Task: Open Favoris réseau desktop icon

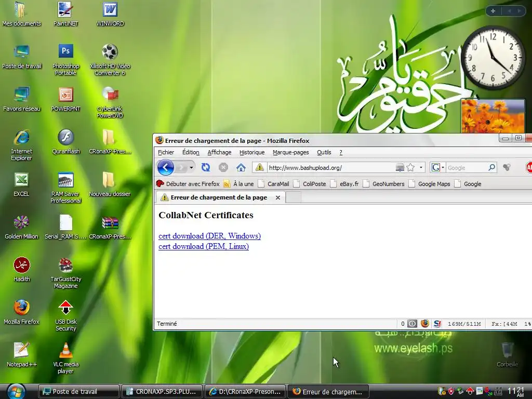Action: tap(22, 99)
